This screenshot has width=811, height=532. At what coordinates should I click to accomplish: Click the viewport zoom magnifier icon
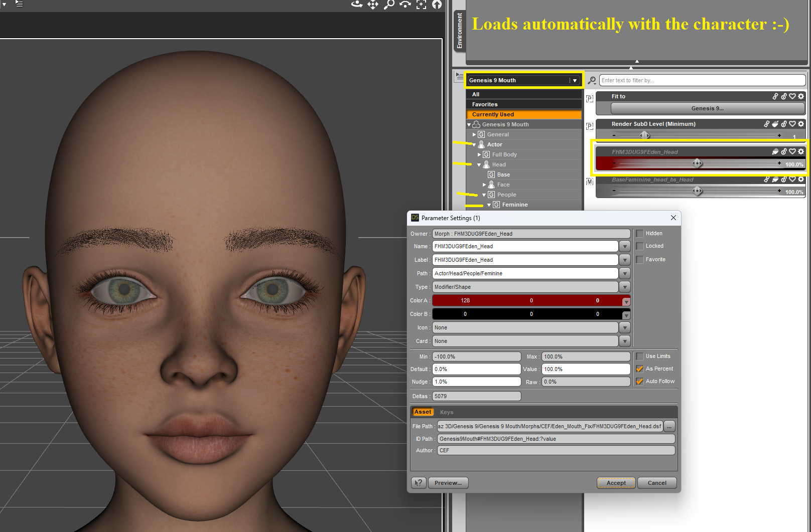coord(389,5)
